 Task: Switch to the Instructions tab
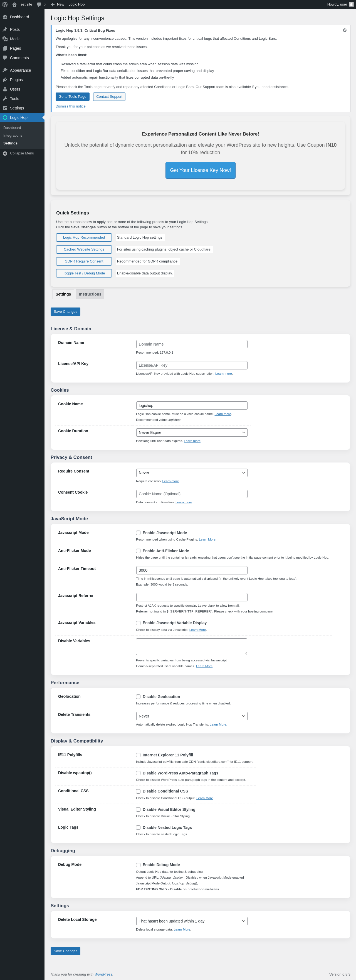(x=90, y=294)
